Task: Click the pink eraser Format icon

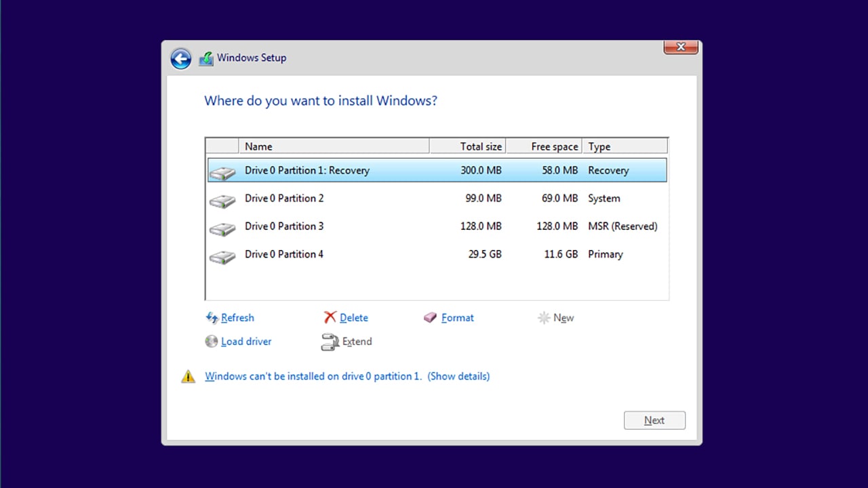Action: pos(431,317)
